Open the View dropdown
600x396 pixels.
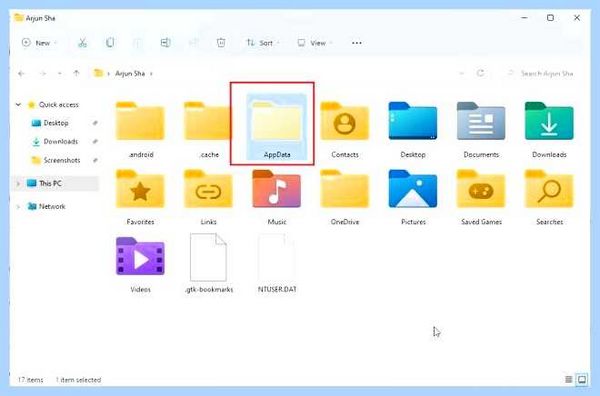click(x=315, y=43)
